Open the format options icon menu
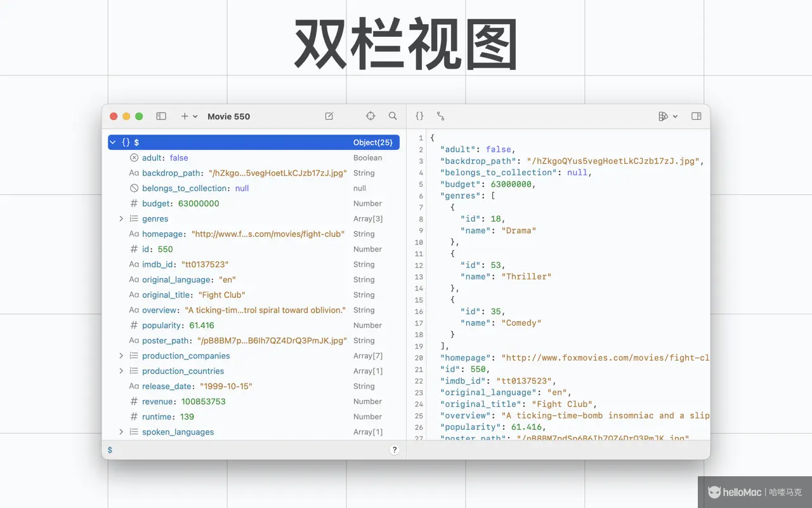 tap(668, 116)
